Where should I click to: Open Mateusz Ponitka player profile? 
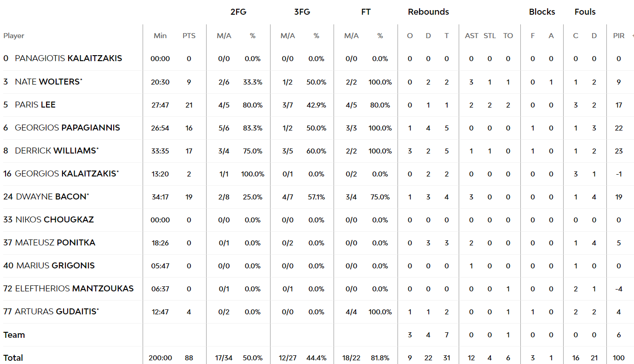point(55,243)
